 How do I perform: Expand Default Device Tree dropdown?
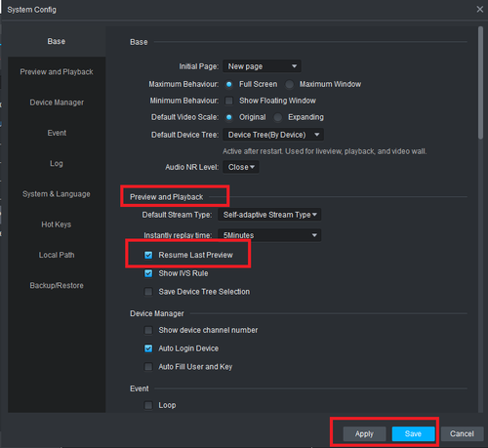coord(273,135)
